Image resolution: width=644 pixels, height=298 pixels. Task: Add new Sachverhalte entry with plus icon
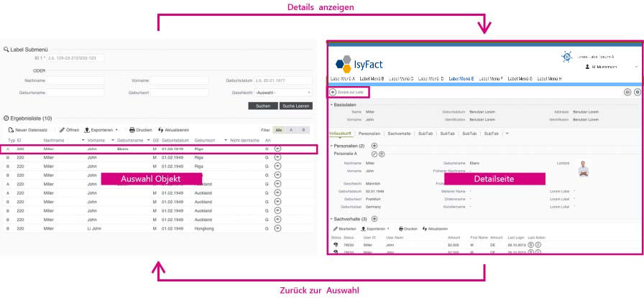[x=374, y=219]
